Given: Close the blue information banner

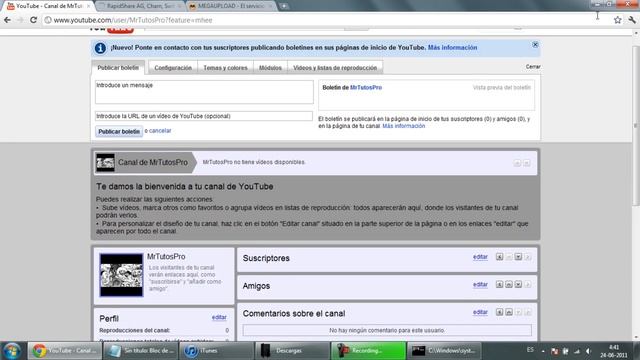Looking at the screenshot, I should [x=535, y=45].
